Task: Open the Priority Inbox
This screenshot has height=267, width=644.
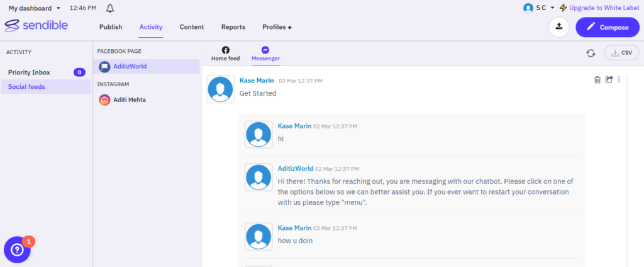Action: tap(29, 72)
